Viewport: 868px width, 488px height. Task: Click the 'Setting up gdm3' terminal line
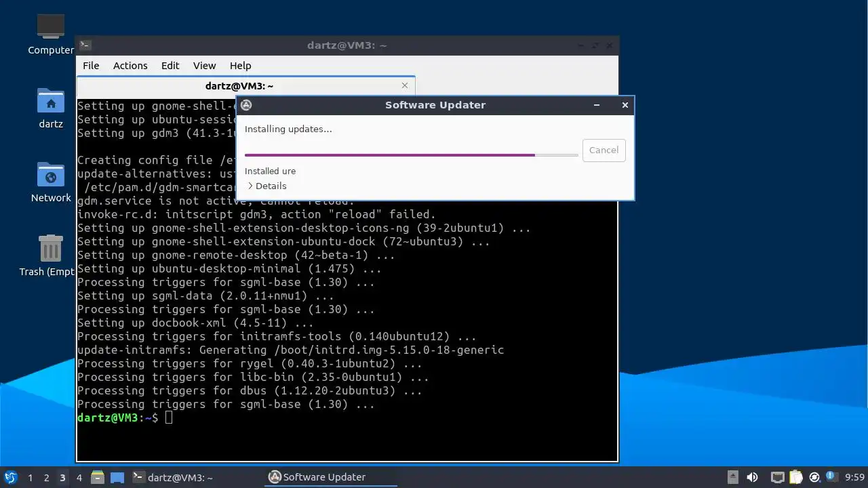tap(156, 133)
